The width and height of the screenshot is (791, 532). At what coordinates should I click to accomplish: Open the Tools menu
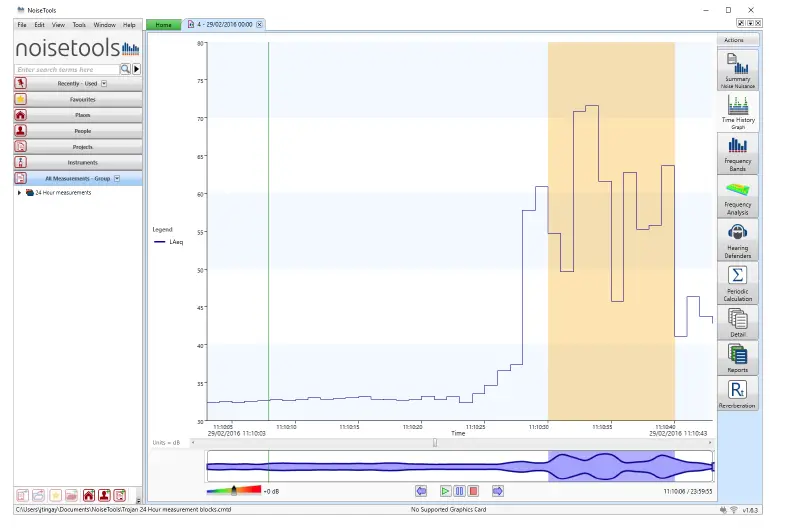[x=79, y=25]
